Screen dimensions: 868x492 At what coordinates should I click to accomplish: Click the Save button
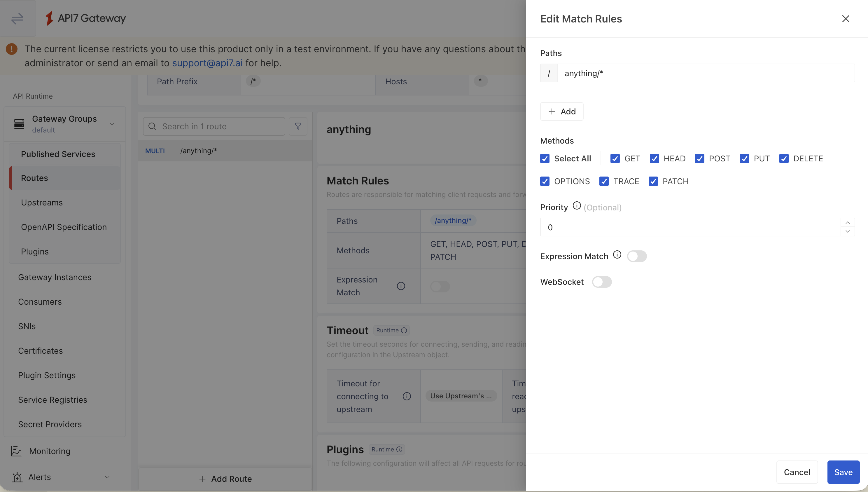(x=843, y=472)
